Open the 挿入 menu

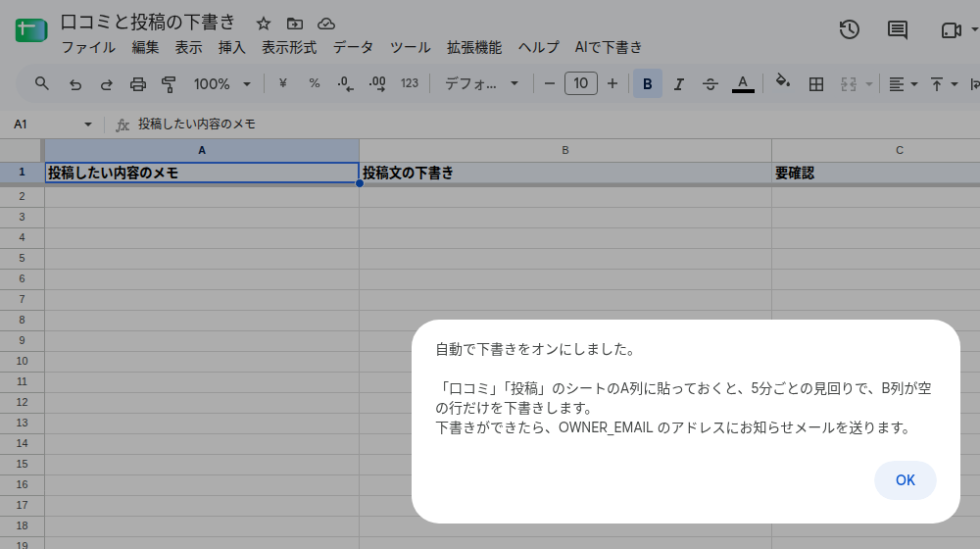click(x=231, y=47)
